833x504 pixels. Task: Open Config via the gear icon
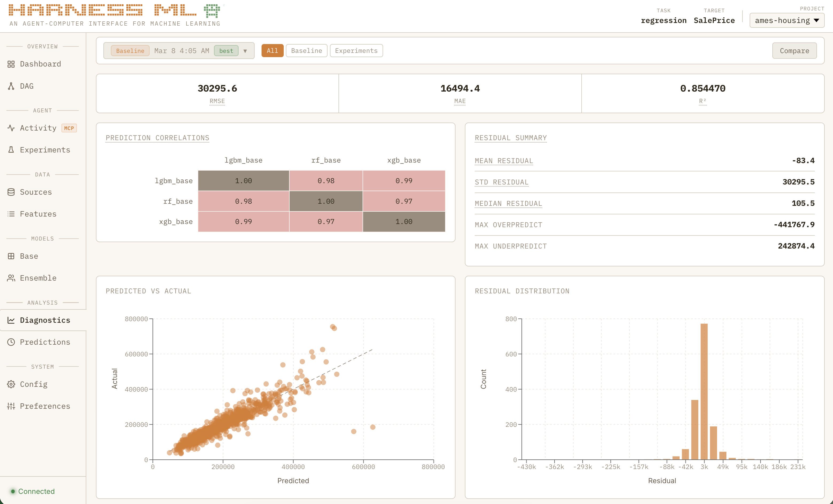pyautogui.click(x=11, y=384)
